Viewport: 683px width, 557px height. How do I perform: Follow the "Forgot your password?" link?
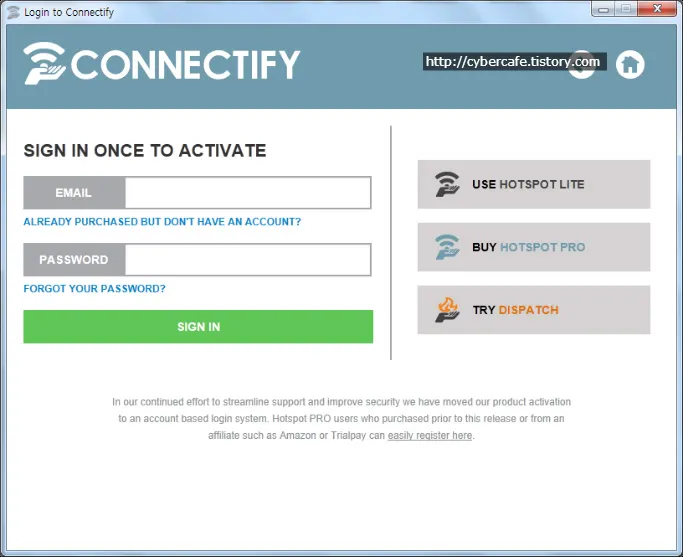pos(95,289)
